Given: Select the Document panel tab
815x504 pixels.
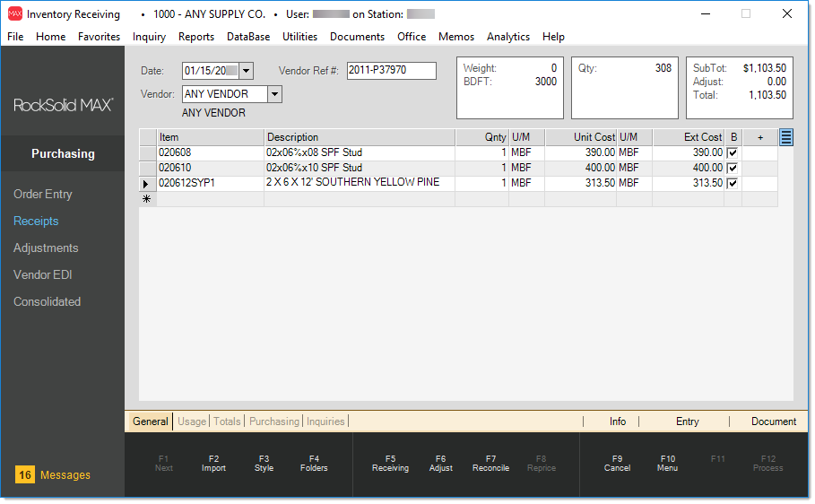Looking at the screenshot, I should [774, 421].
